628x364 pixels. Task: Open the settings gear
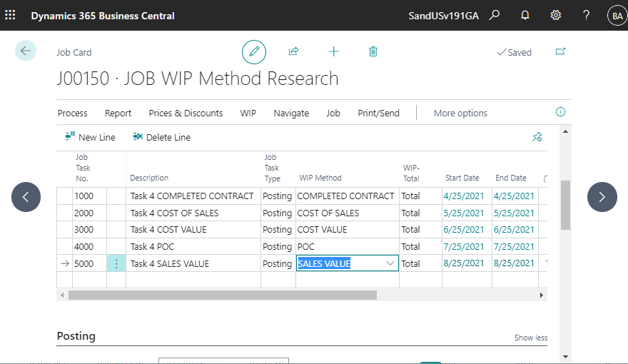point(555,15)
